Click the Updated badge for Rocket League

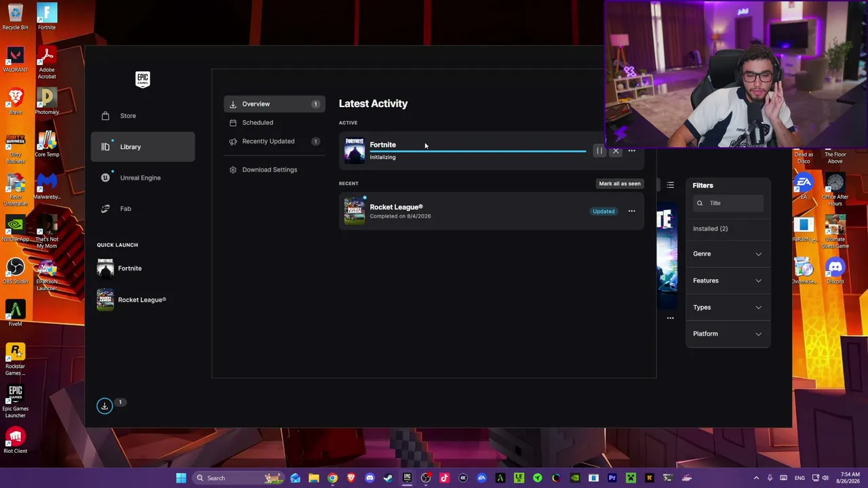click(x=604, y=211)
